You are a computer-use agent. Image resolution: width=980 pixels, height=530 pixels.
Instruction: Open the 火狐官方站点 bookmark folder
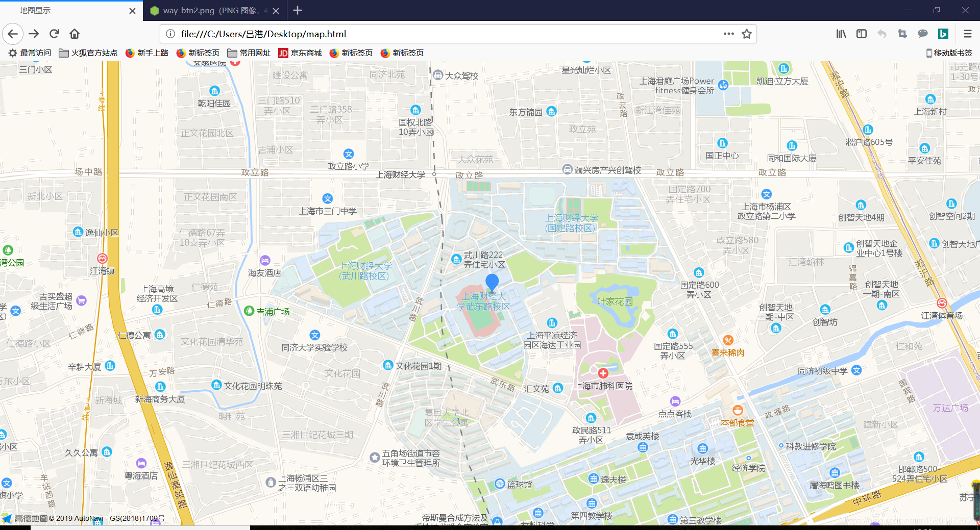pyautogui.click(x=88, y=53)
